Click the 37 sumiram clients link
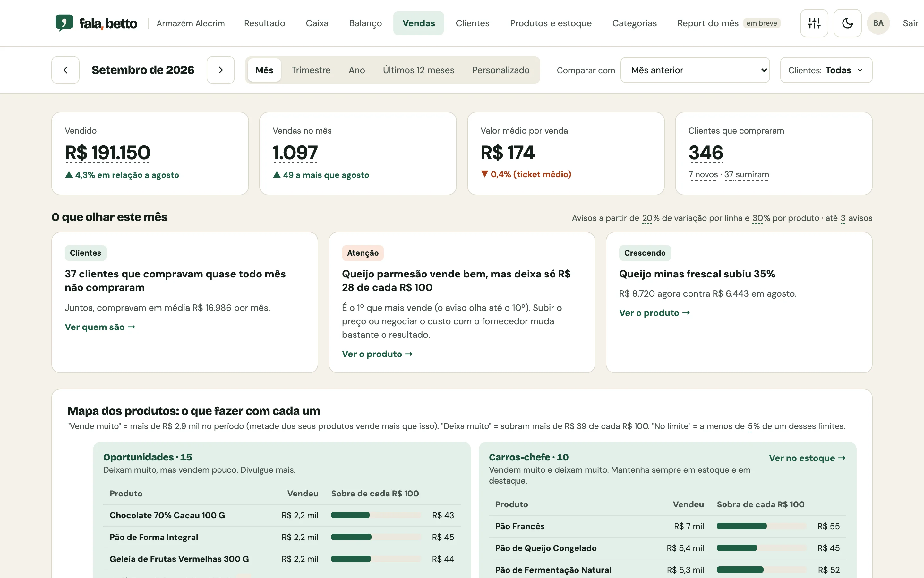The image size is (924, 578). pyautogui.click(x=747, y=174)
